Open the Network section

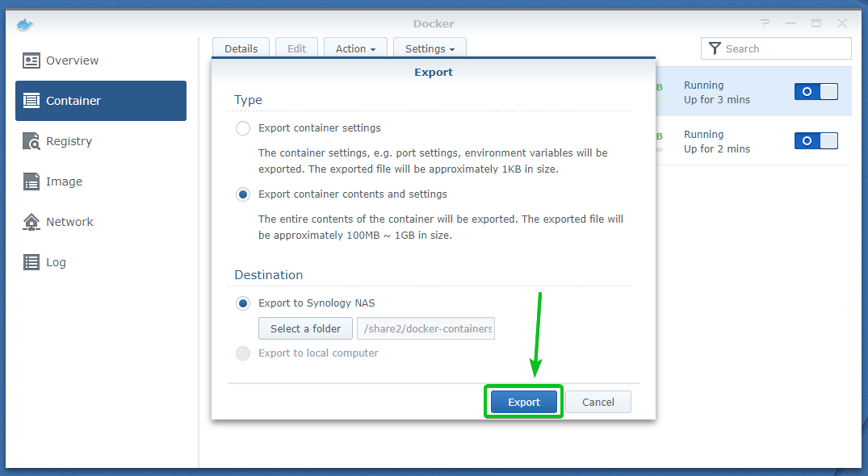click(101, 222)
